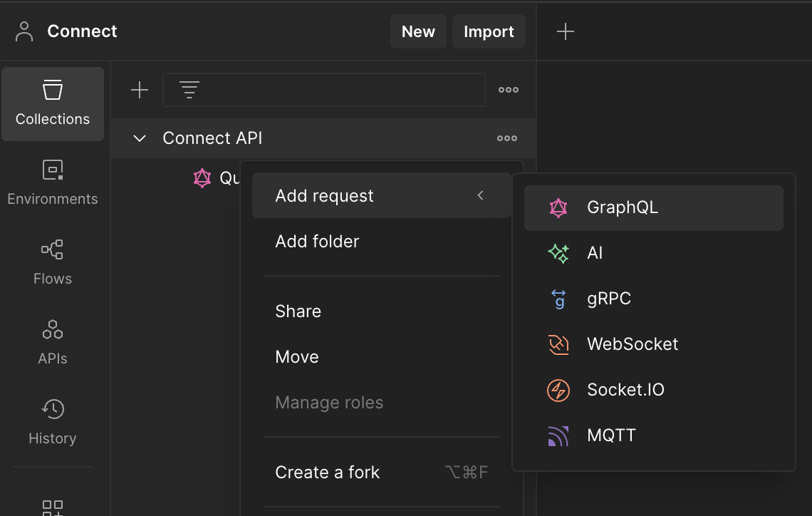
Task: Click the configure sidebar grid icon
Action: 52,507
